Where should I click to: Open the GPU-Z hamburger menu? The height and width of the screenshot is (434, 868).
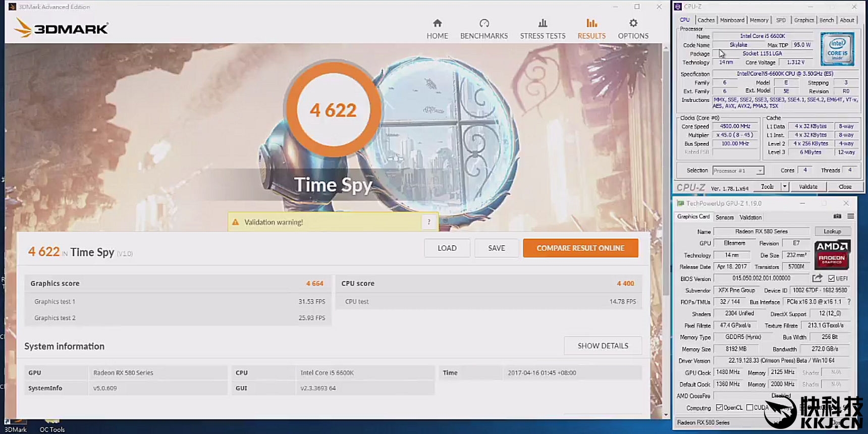pos(850,216)
